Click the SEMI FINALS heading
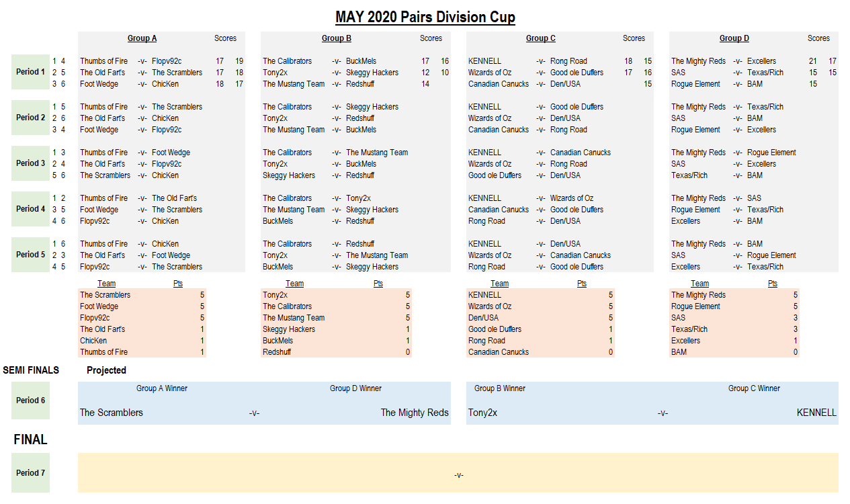 [31, 370]
